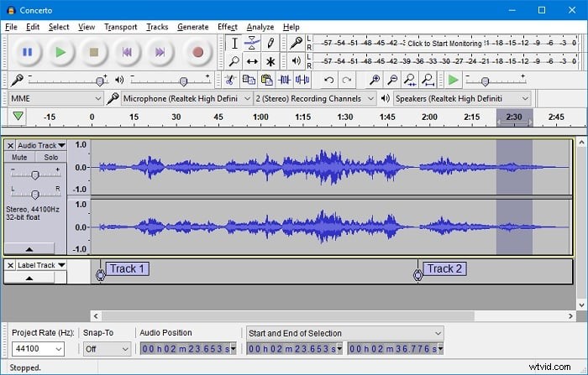Open the Analyze menu

(x=260, y=27)
